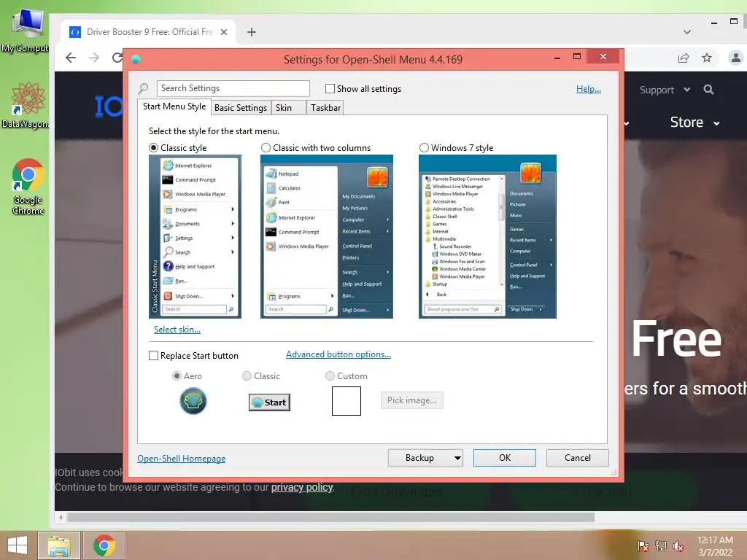Open the Backup dropdown arrow

point(457,458)
